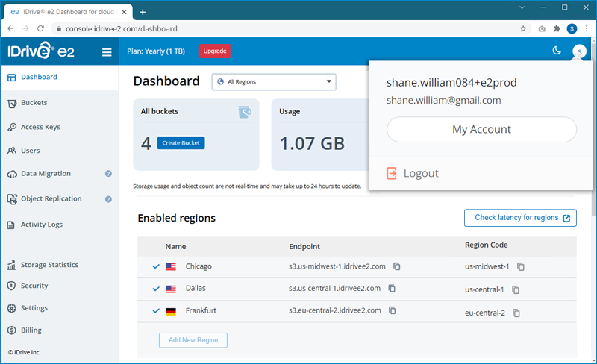
Task: Toggle the Frankfurt region checkmark
Action: pos(156,311)
